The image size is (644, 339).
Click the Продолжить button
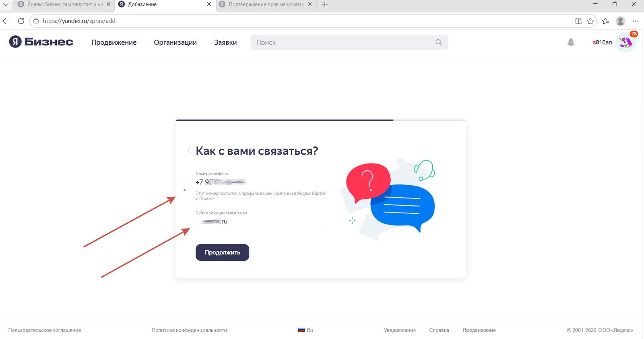point(222,252)
